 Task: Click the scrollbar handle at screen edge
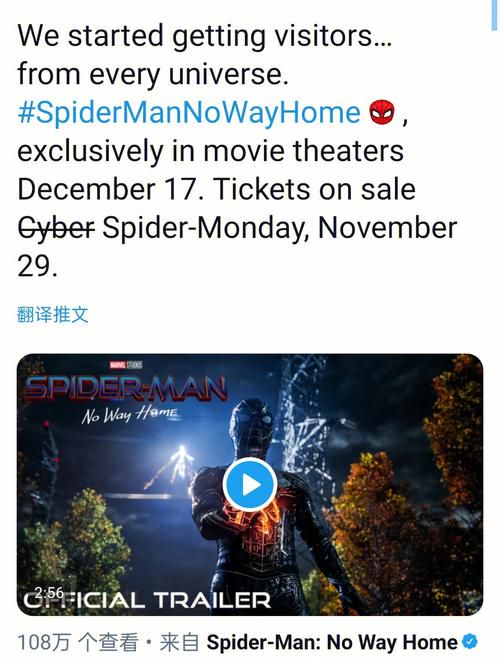pos(494,15)
